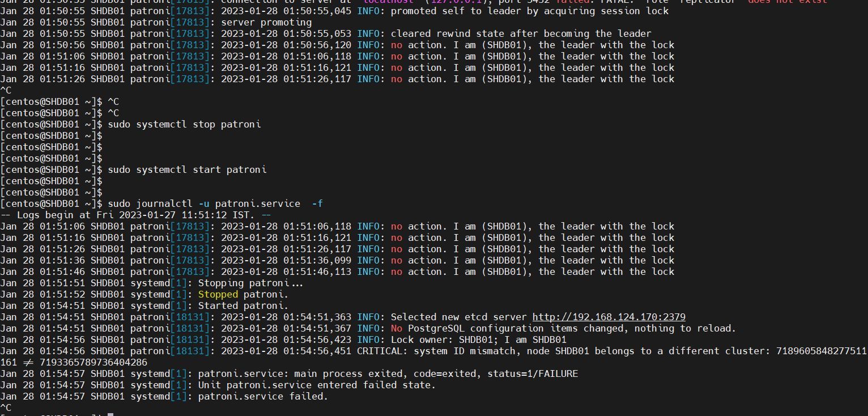Open the etcd server URL http://192.168.124.170:2379
Screen dimensions: 868x416
pos(609,317)
